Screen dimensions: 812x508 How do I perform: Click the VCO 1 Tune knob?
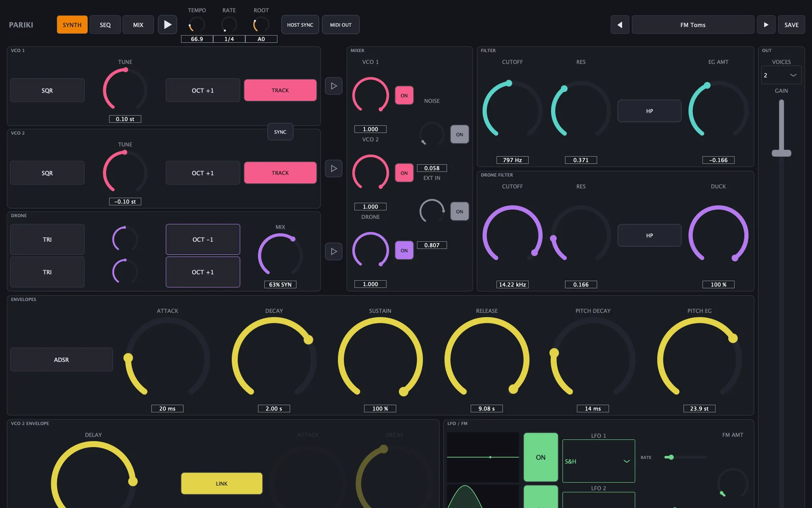pyautogui.click(x=125, y=90)
